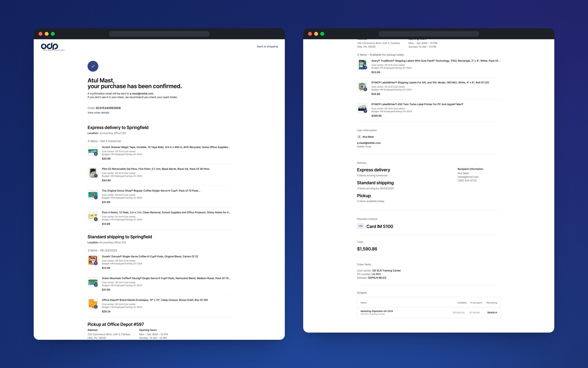The height and width of the screenshot is (368, 588).
Task: Click the Visa card icon
Action: coord(361,226)
